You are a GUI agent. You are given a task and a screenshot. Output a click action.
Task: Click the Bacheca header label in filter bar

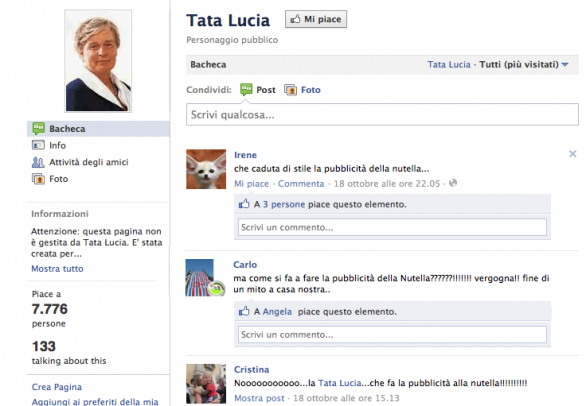click(x=208, y=65)
